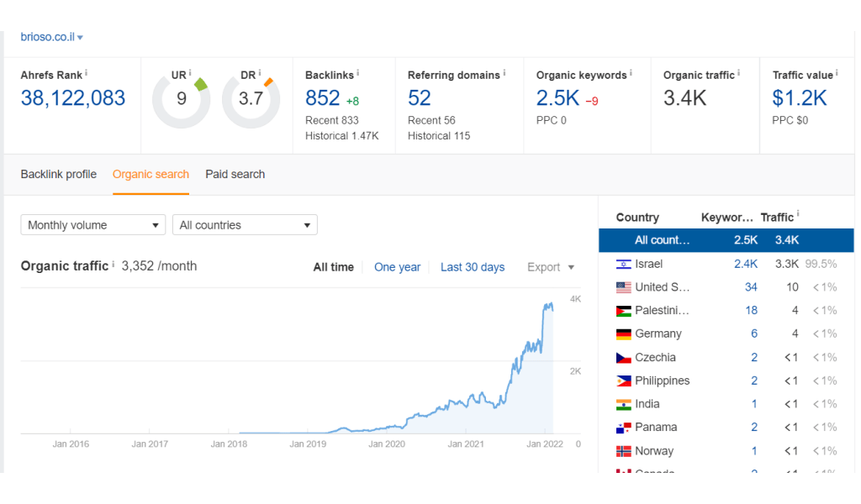
Task: Click the info icon next to UR
Action: click(x=190, y=72)
